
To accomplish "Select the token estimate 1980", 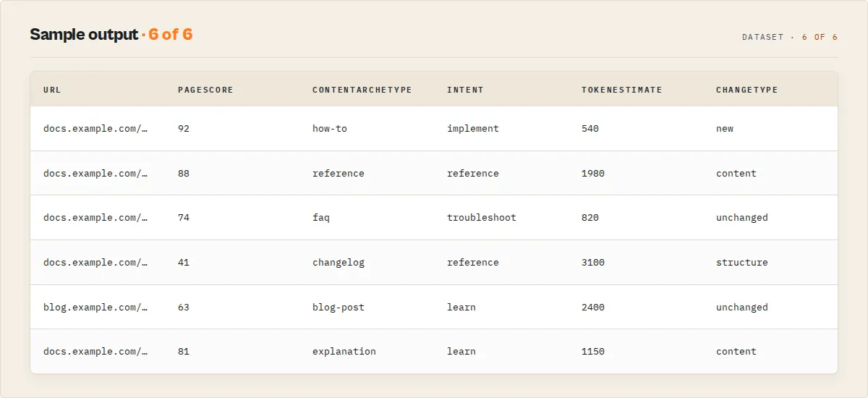I will point(593,174).
